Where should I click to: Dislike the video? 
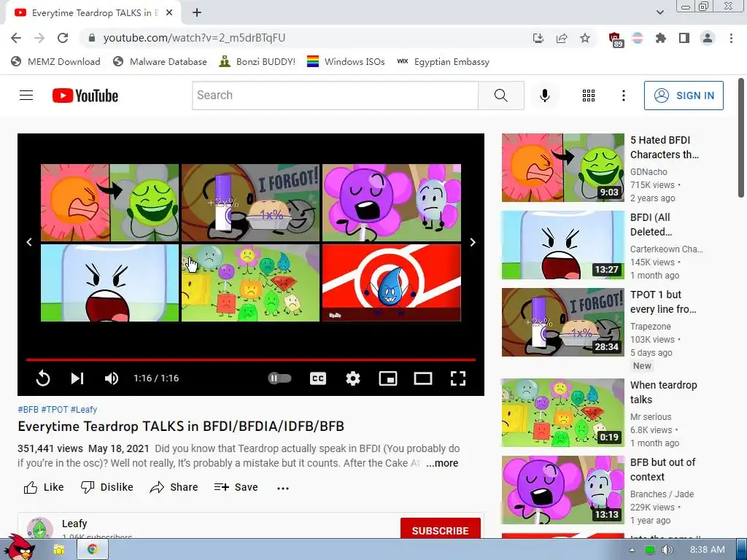107,487
